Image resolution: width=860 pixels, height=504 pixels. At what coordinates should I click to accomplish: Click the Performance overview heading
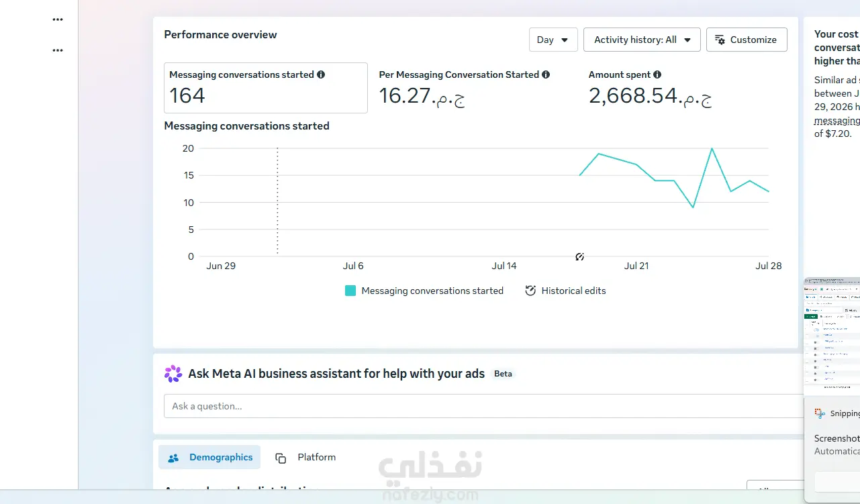pos(220,35)
